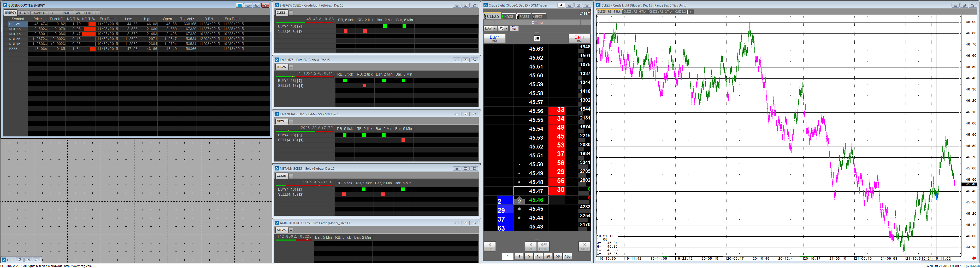The height and width of the screenshot is (268, 980).
Task: Click the CQG logo icon of the chart window
Action: click(598, 5)
